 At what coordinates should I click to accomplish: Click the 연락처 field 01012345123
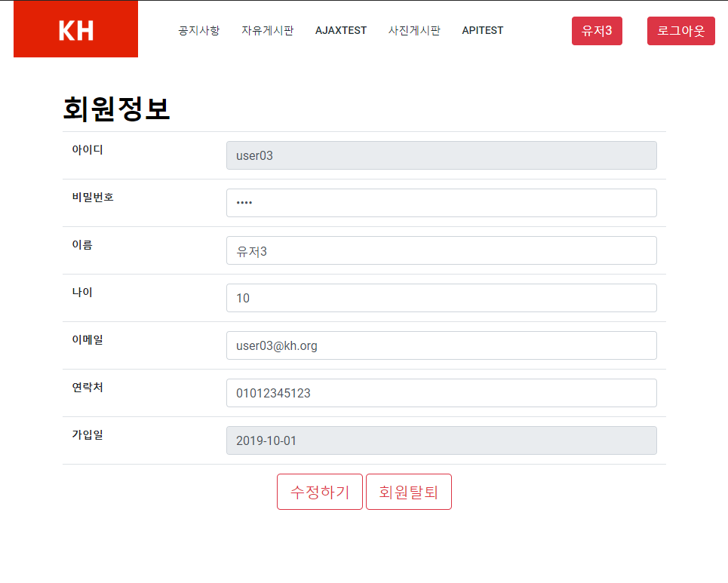[441, 393]
